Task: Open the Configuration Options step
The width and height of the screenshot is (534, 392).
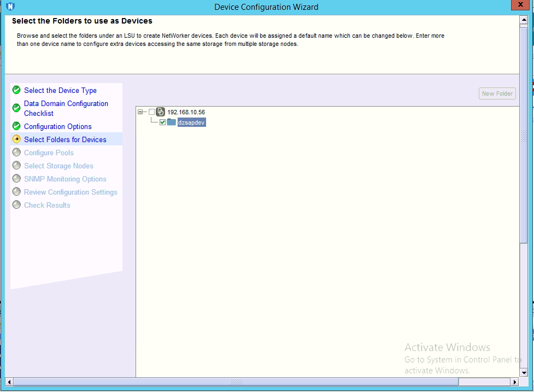Action: coord(57,126)
